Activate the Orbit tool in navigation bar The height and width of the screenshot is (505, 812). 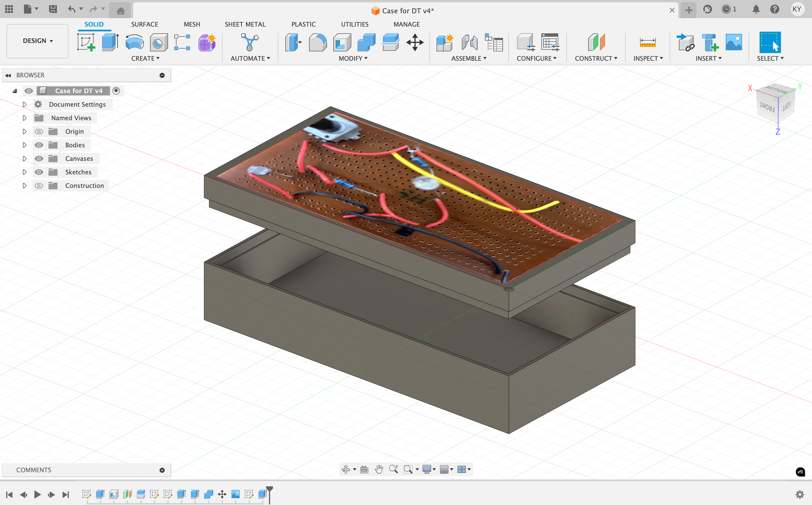[346, 469]
